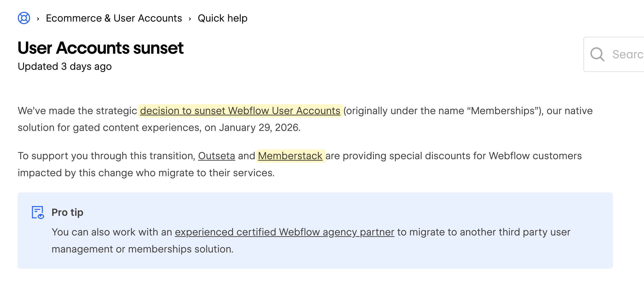Click the User Accounts sunset article title
The image size is (644, 293).
click(x=100, y=48)
